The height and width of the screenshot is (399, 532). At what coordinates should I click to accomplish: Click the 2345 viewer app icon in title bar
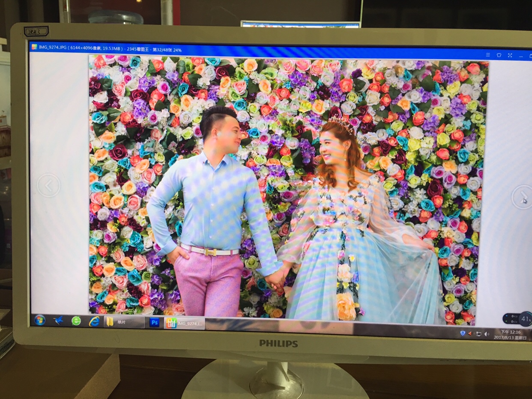pyautogui.click(x=34, y=47)
